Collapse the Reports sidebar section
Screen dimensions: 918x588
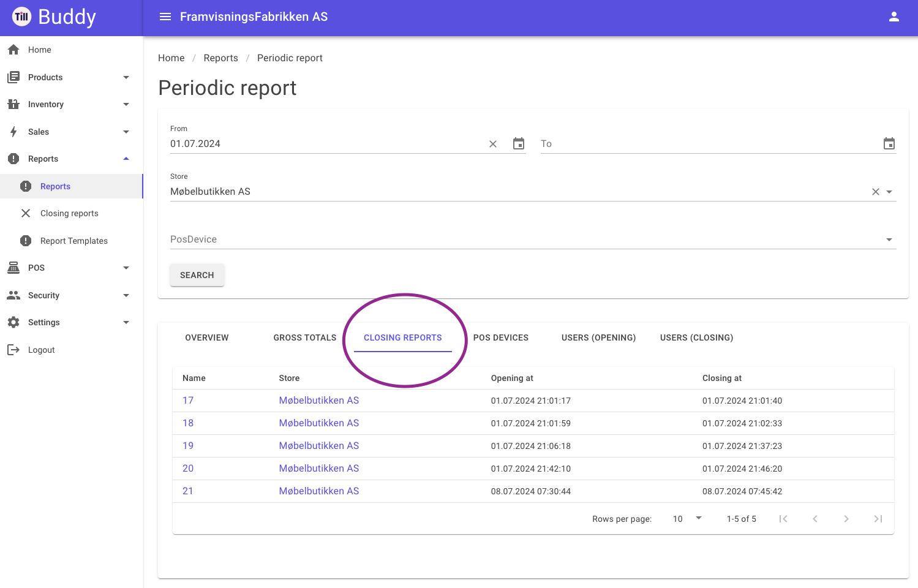pyautogui.click(x=126, y=159)
